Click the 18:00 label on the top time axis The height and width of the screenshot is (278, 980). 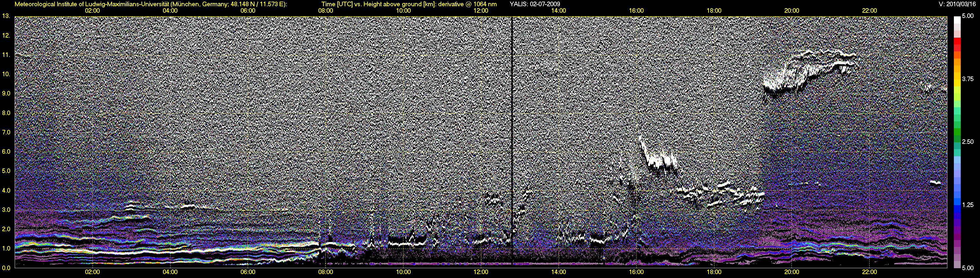[714, 11]
